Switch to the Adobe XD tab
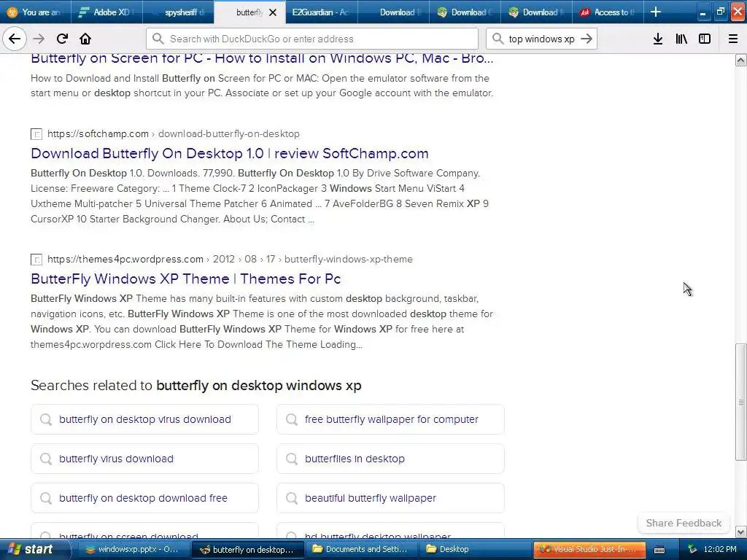747x560 pixels. click(107, 12)
